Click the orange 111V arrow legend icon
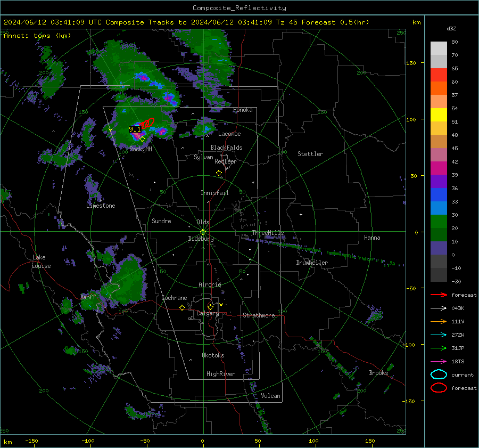This screenshot has width=479, height=448. pyautogui.click(x=439, y=321)
